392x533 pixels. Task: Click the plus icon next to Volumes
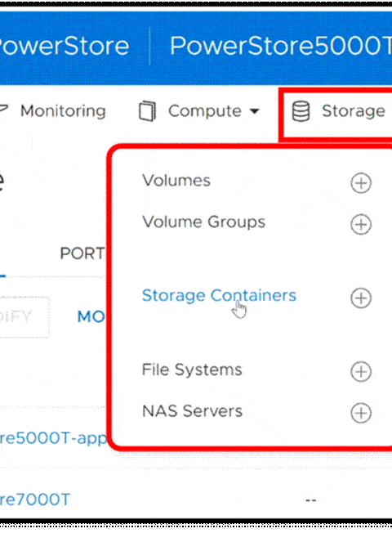(x=361, y=183)
